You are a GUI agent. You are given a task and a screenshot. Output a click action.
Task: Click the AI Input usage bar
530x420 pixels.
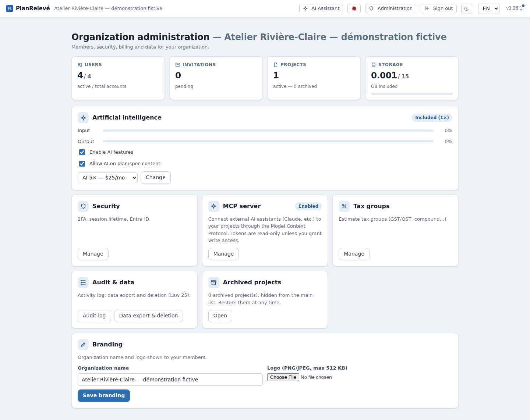268,131
